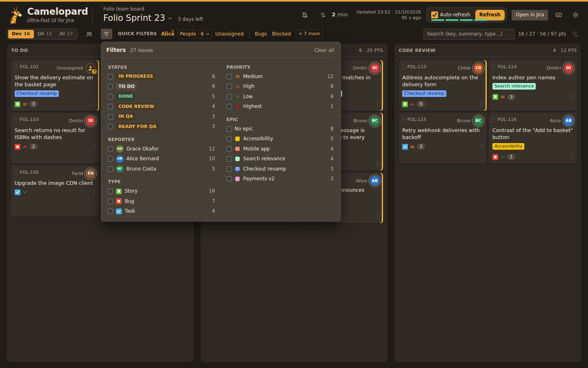
Task: Expand the + 7 more quick filters
Action: coord(310,34)
